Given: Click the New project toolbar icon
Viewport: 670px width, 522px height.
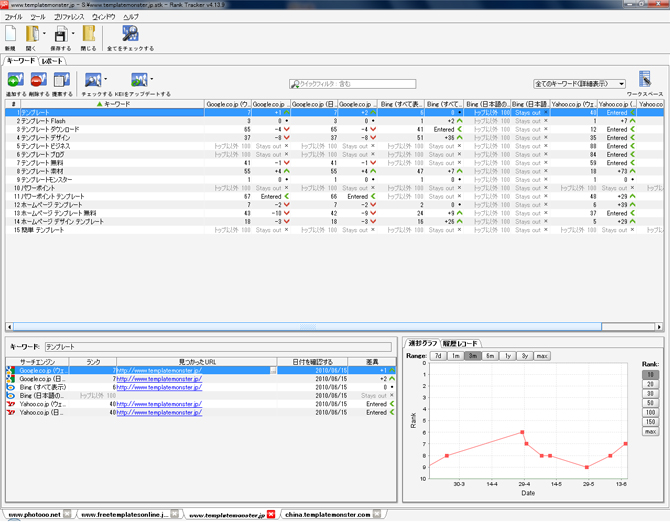Looking at the screenshot, I should click(x=10, y=34).
